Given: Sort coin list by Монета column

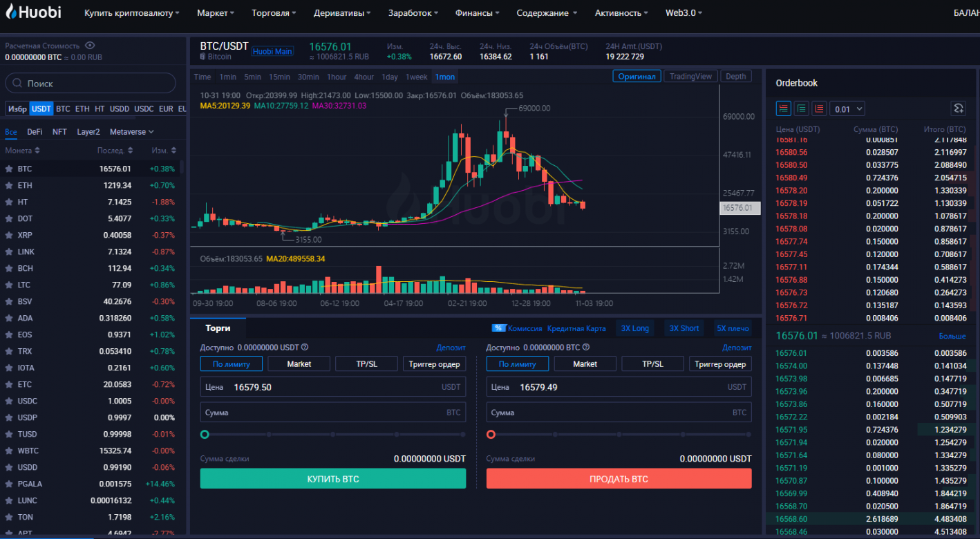Looking at the screenshot, I should [x=23, y=150].
